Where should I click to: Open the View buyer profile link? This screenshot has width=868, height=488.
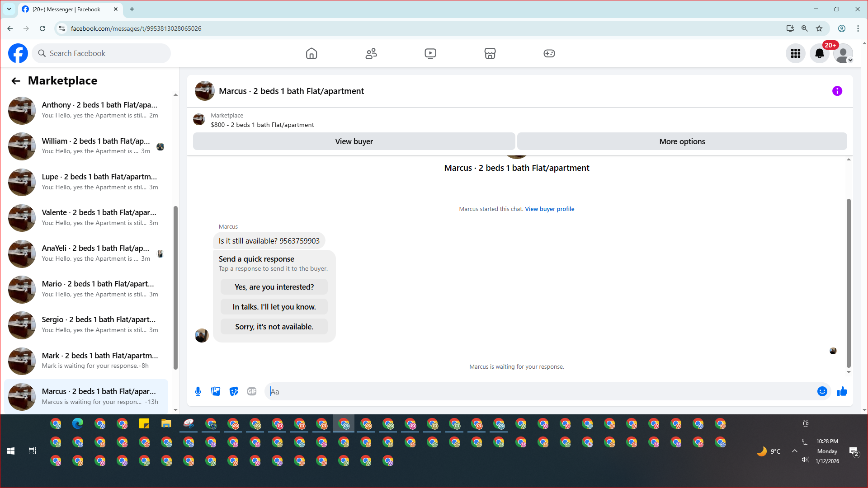click(x=549, y=209)
